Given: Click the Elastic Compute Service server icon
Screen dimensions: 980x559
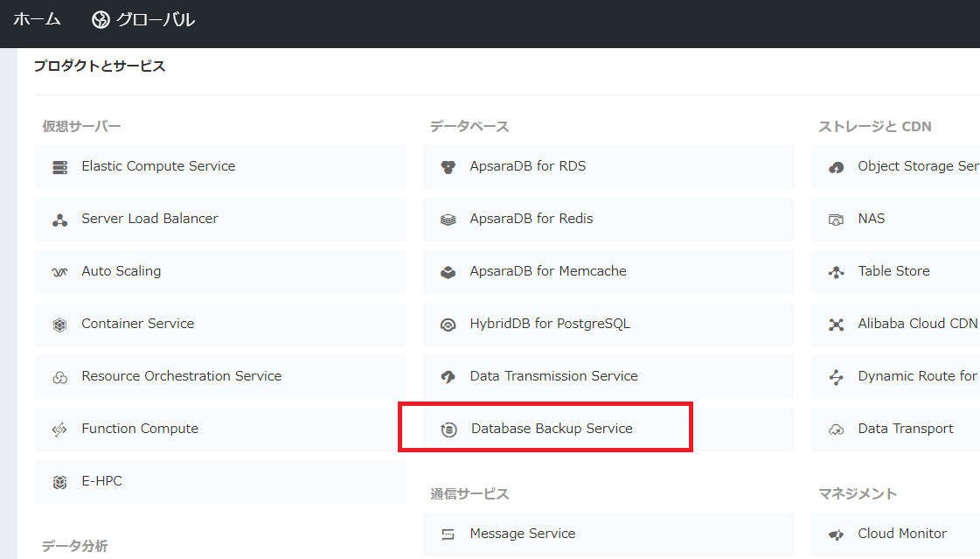Looking at the screenshot, I should pyautogui.click(x=59, y=167).
